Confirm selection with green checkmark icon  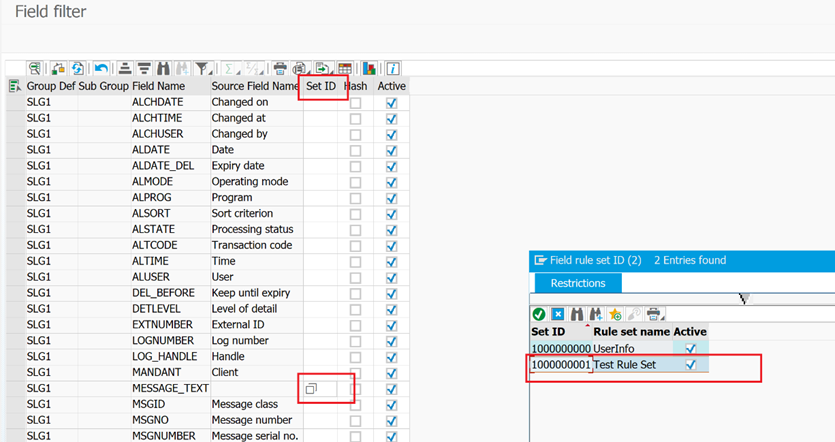coord(539,314)
